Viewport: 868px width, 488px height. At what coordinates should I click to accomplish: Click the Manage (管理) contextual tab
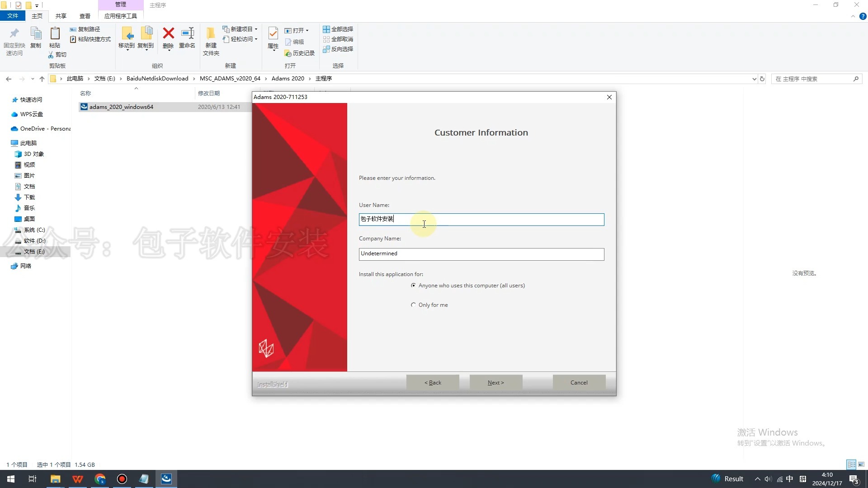121,5
